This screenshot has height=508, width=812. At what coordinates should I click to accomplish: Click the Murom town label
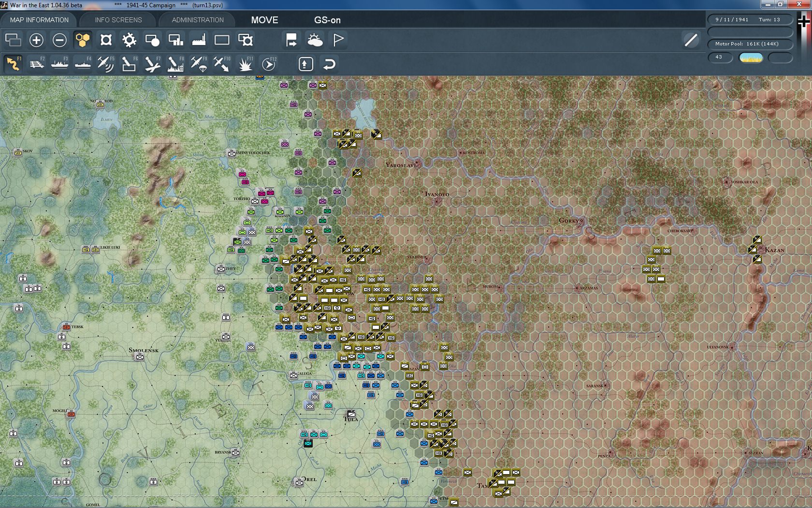point(490,286)
